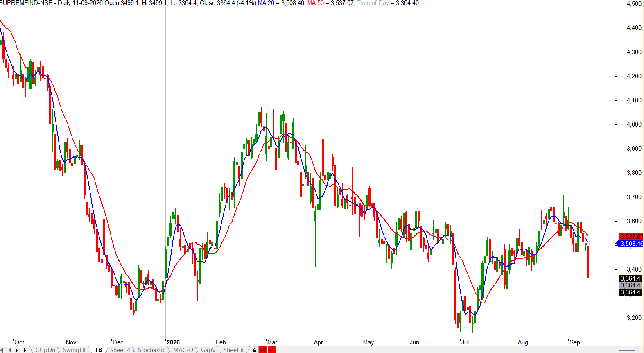Toggle the padlock icon beside the sheet tabs
Image resolution: width=644 pixels, height=353 pixels.
pyautogui.click(x=254, y=350)
